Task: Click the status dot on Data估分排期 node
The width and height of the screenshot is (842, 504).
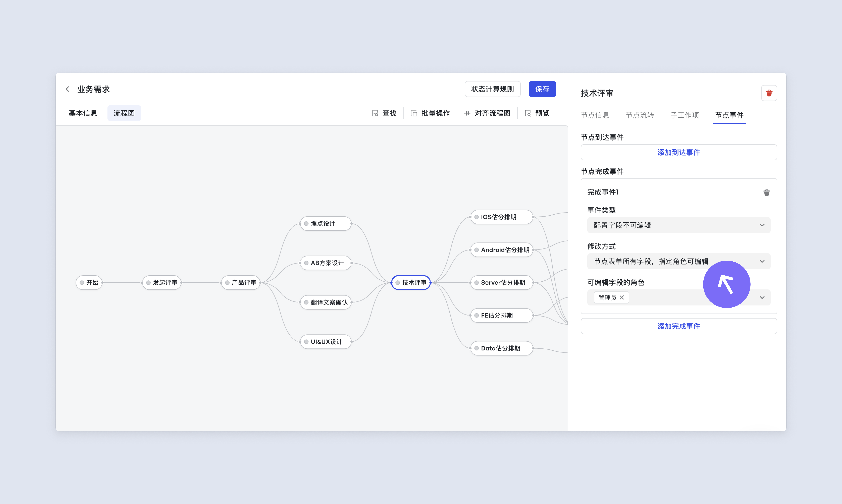Action: tap(477, 348)
